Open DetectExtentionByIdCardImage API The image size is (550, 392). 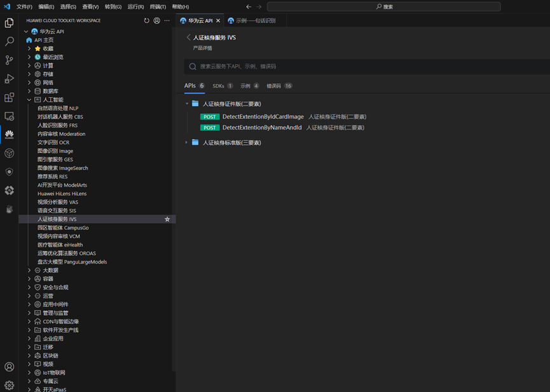point(263,117)
